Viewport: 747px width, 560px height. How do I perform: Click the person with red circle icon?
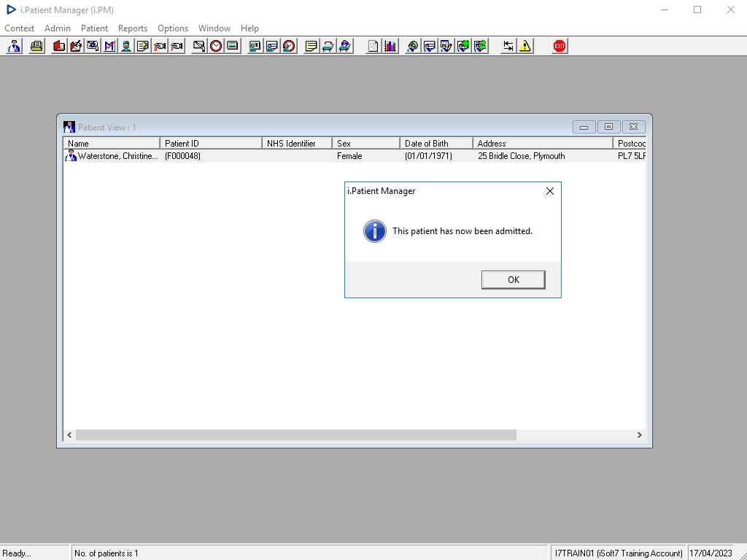289,46
